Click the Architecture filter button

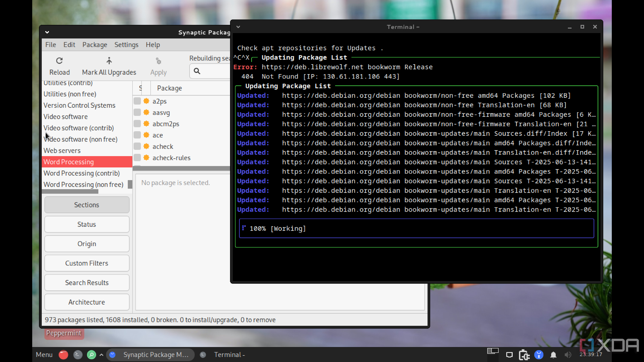[x=87, y=302]
